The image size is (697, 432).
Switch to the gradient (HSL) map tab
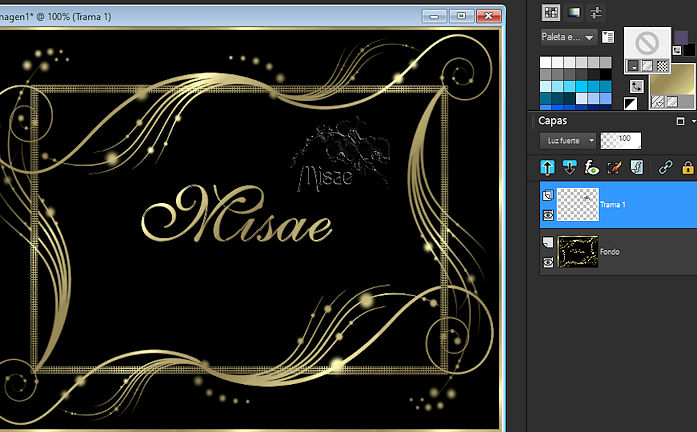coord(573,12)
